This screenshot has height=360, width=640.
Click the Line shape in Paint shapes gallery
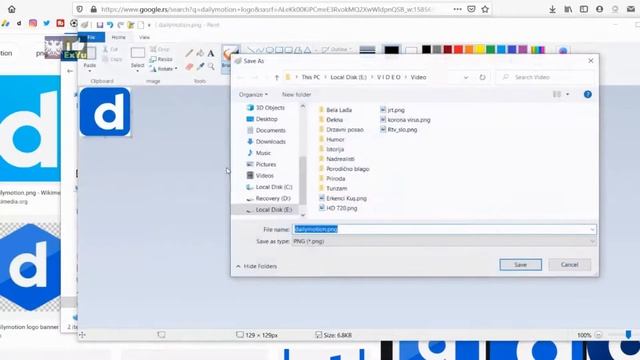point(251,50)
